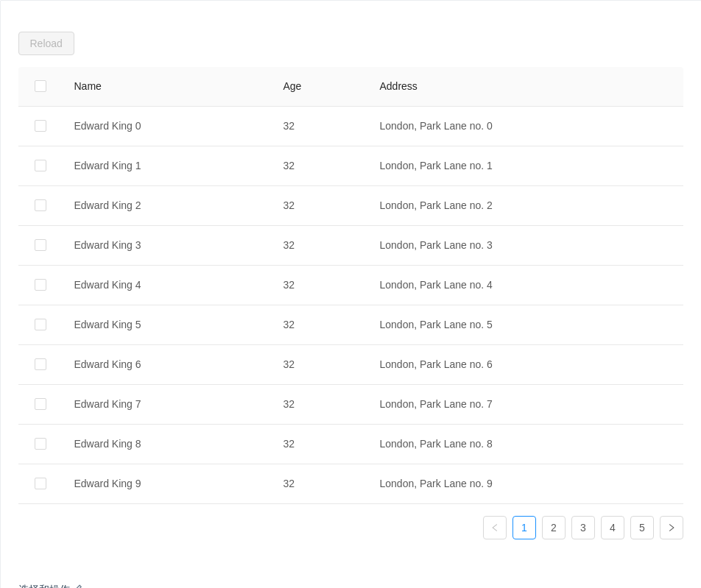
Task: Toggle the select-all checkbox in header
Action: tap(40, 86)
